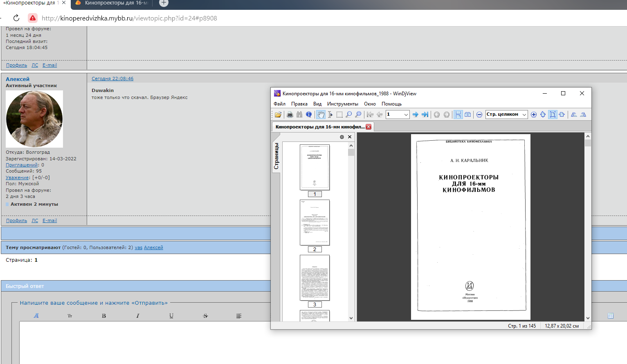Zoom in with the plus icon
The image size is (627, 364).
click(x=534, y=115)
